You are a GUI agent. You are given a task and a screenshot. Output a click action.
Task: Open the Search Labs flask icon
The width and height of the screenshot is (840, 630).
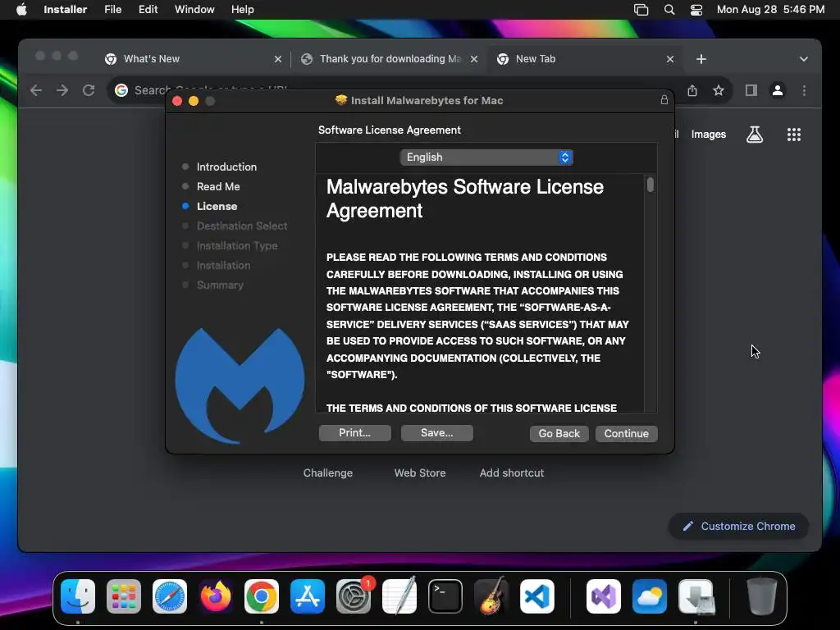(755, 135)
